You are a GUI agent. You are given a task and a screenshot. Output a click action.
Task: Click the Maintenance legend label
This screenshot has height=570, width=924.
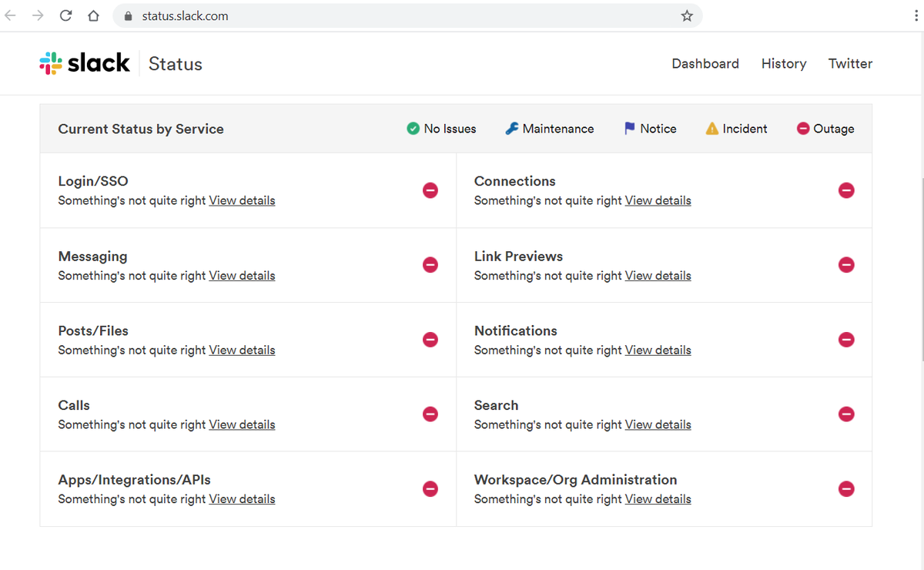point(558,129)
